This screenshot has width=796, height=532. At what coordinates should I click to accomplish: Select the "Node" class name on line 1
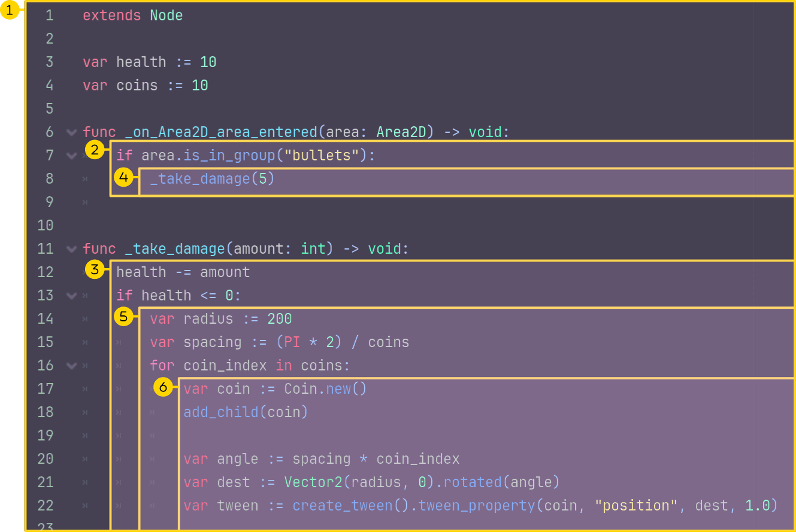tap(167, 16)
